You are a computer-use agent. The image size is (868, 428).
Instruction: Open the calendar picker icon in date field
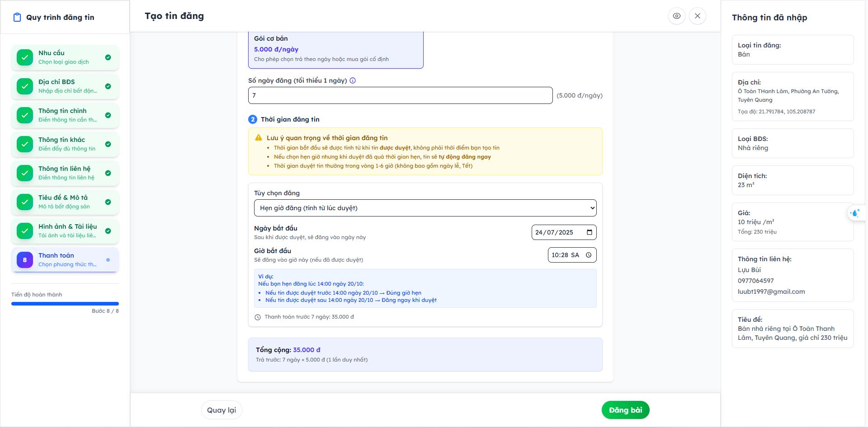pyautogui.click(x=590, y=232)
